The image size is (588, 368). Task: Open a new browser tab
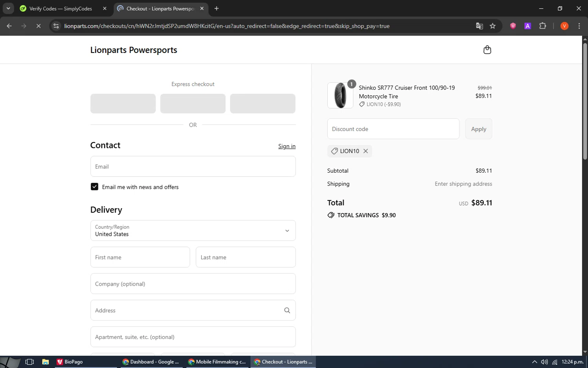point(217,8)
